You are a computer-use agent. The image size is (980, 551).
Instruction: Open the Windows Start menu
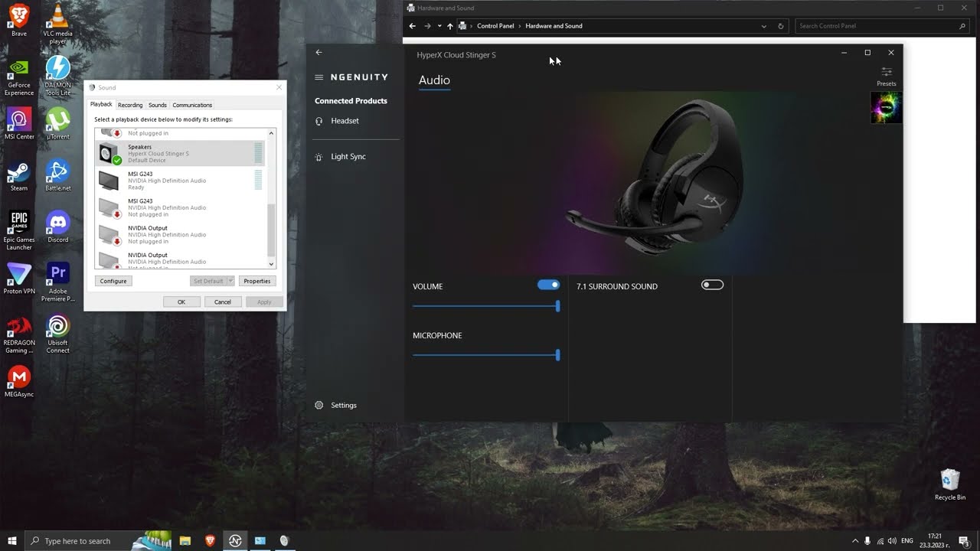click(12, 541)
